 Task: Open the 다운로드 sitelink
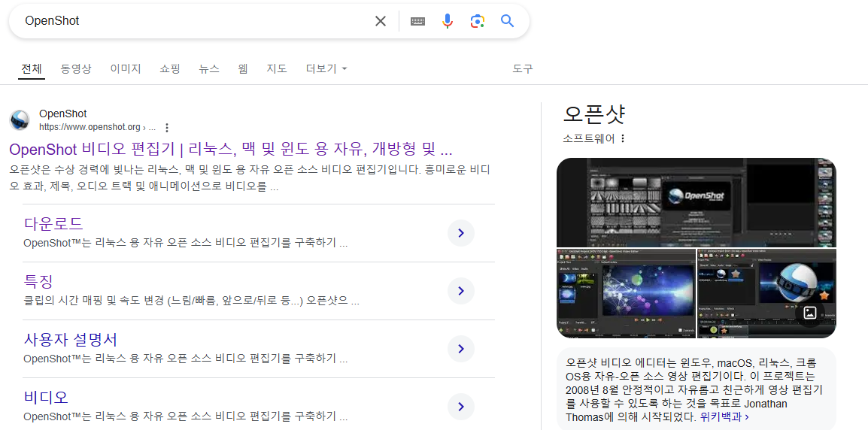tap(53, 223)
